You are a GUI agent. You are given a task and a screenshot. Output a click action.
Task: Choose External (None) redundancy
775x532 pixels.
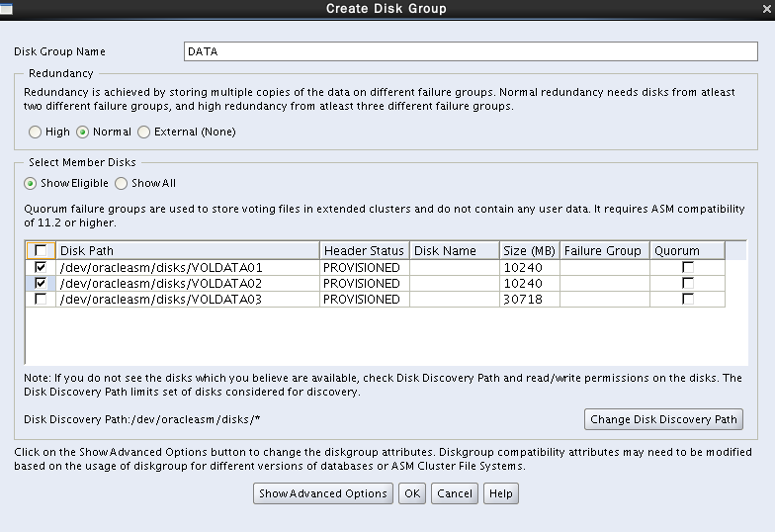(144, 132)
